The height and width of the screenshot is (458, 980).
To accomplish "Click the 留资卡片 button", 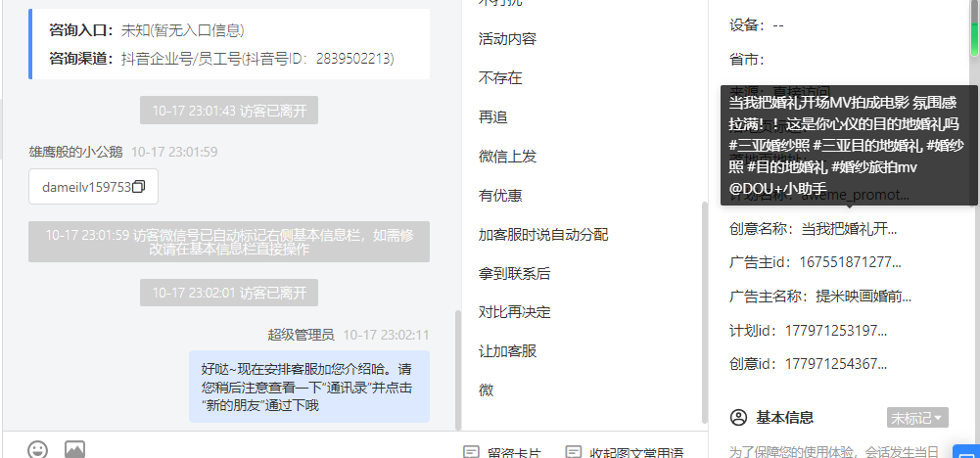I will coord(502,452).
